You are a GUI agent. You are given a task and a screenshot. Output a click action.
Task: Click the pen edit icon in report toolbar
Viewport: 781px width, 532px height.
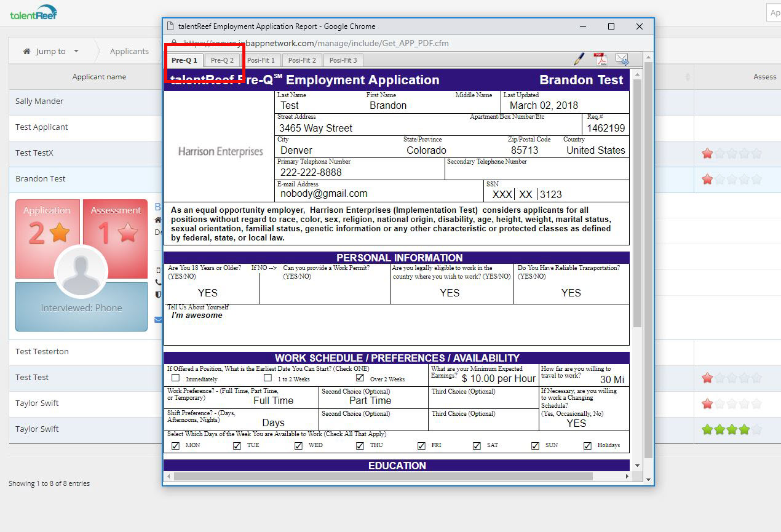point(579,59)
